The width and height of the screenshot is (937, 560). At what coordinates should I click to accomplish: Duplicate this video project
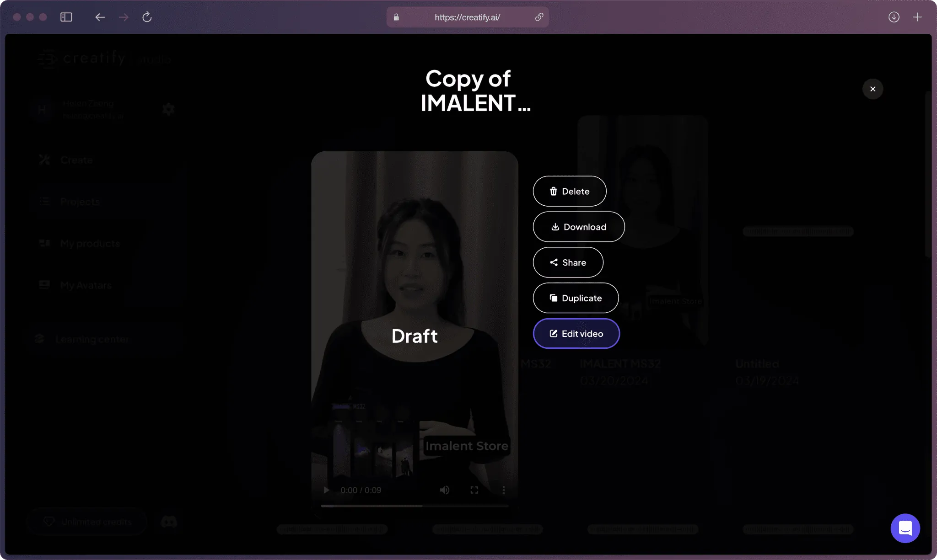click(x=576, y=298)
